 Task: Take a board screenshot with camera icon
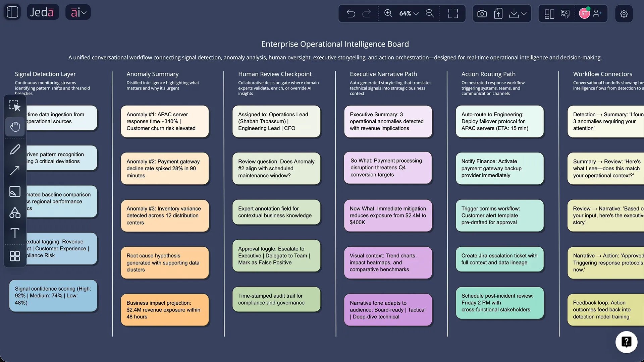(482, 13)
